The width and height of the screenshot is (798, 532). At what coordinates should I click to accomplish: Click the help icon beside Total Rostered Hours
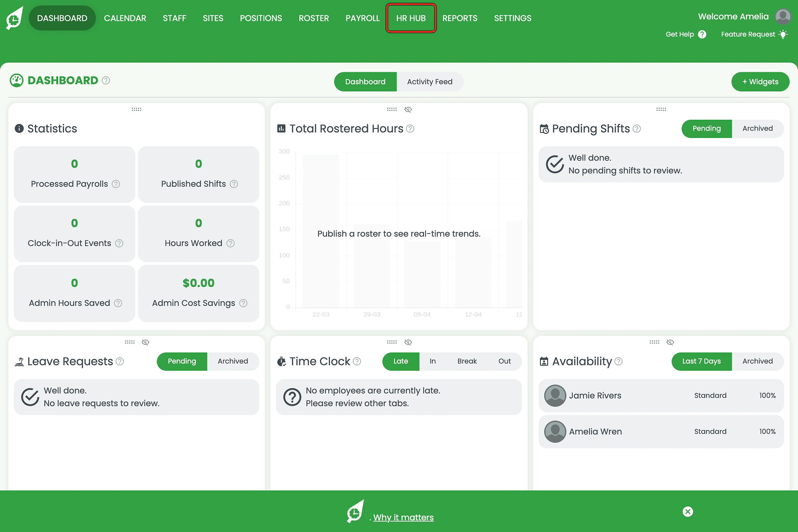[x=410, y=128]
